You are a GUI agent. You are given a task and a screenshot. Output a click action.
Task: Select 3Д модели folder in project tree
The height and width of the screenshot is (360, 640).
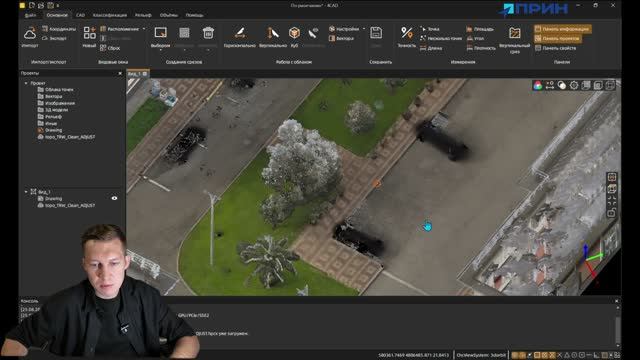pyautogui.click(x=53, y=110)
